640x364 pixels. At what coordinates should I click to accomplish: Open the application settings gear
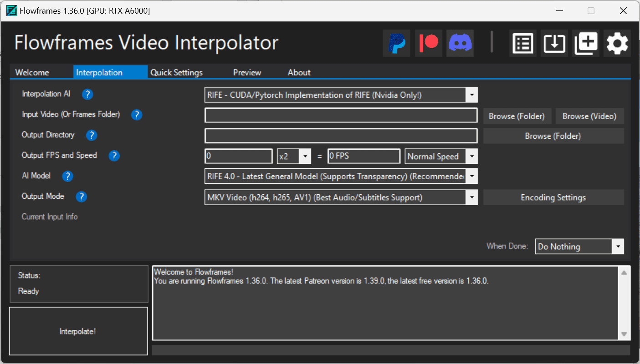[x=617, y=43]
